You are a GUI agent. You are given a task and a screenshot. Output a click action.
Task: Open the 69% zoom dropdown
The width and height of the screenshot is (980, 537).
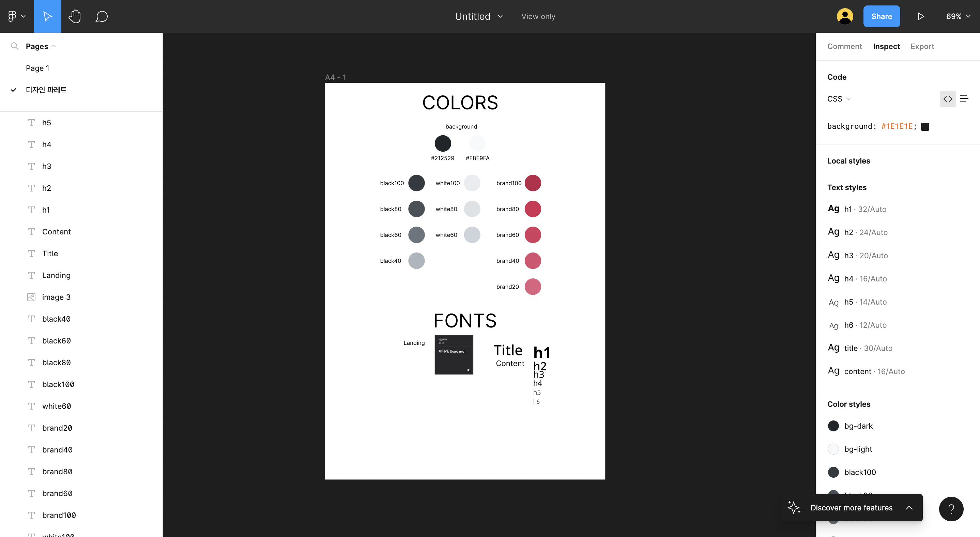pyautogui.click(x=958, y=16)
